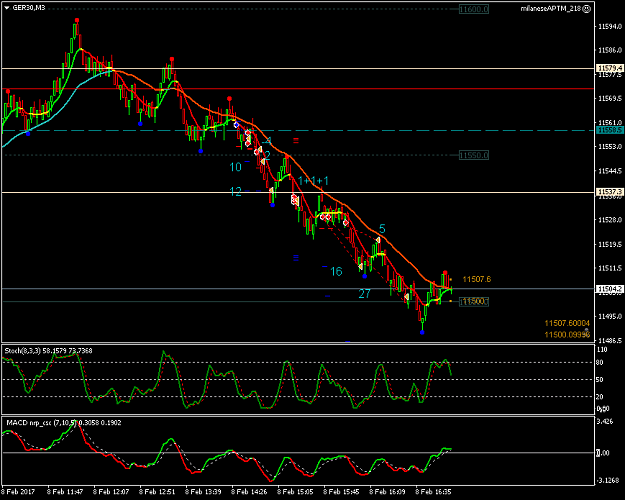Screen dimensions: 625x500
Task: Click the cyan '10' chart annotation
Action: 236,167
